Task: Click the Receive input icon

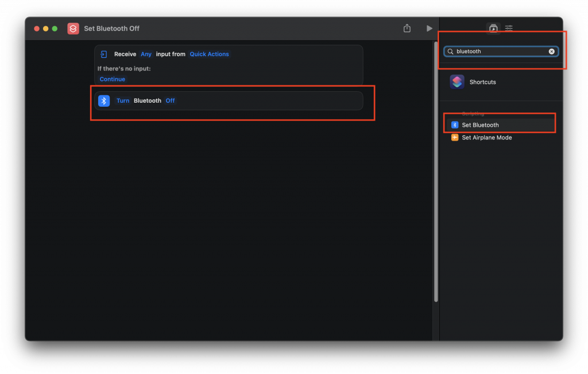Action: click(104, 54)
